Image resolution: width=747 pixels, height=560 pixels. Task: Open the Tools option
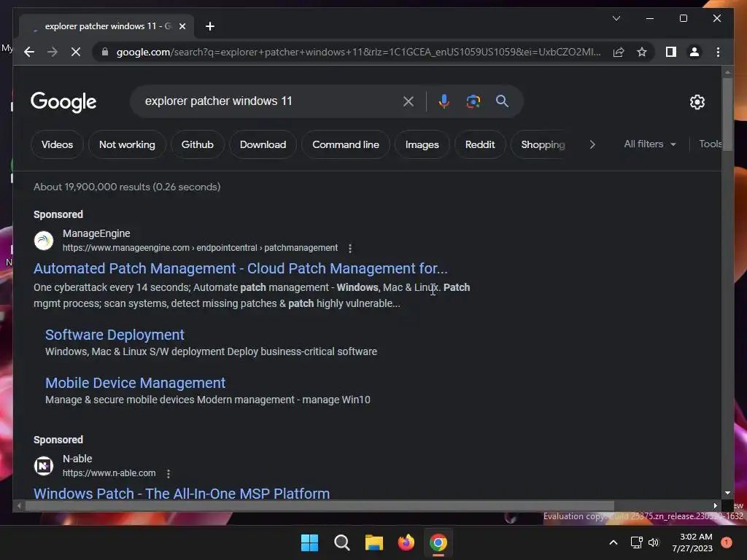point(711,144)
